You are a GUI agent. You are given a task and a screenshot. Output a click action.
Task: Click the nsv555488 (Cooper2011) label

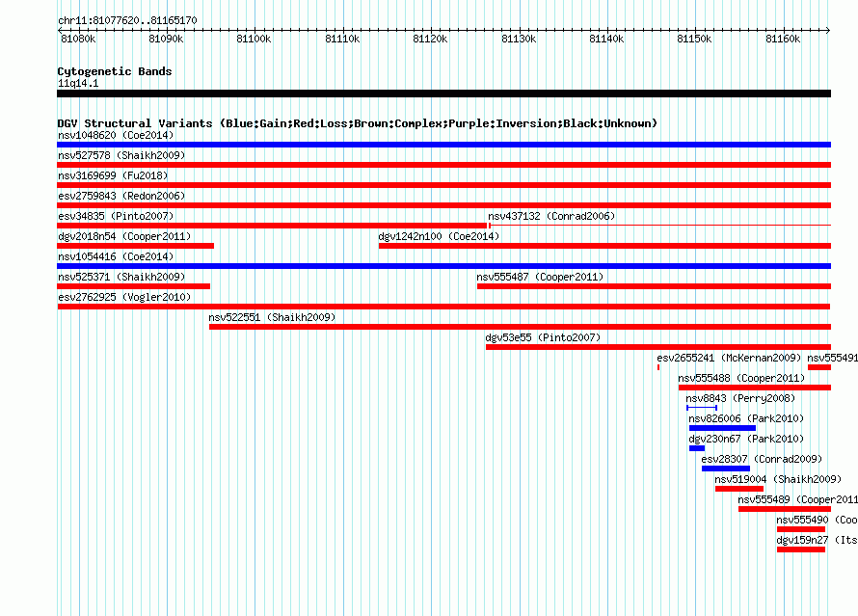tap(741, 378)
